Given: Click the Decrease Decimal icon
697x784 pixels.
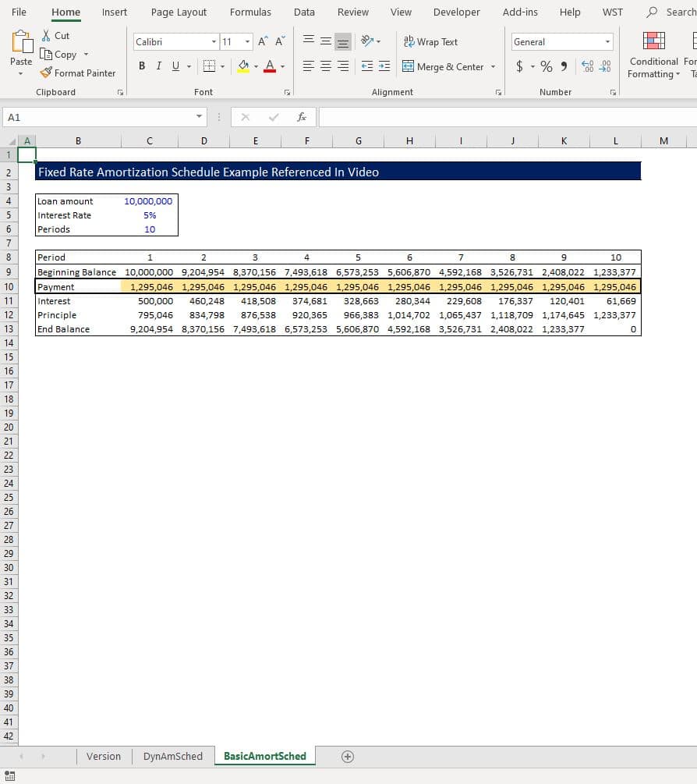Looking at the screenshot, I should [x=604, y=66].
